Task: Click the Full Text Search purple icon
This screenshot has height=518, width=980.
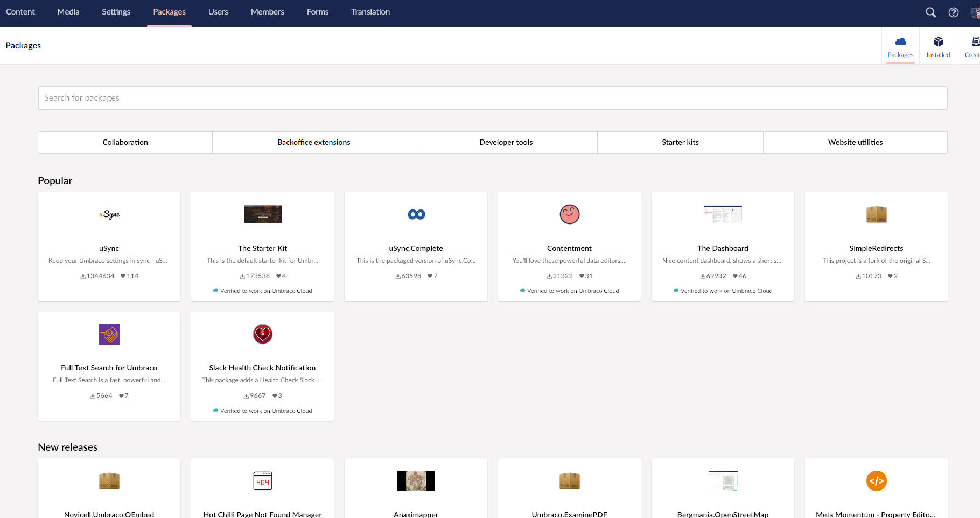Action: (x=109, y=334)
